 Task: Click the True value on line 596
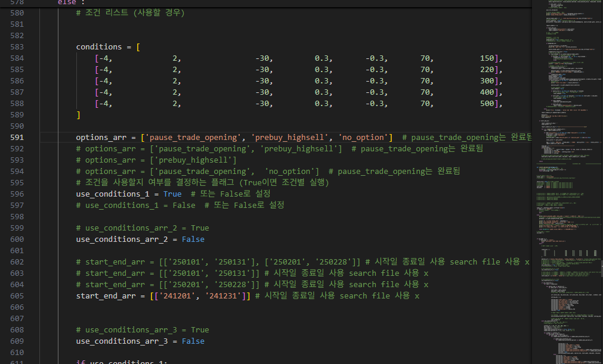coord(172,194)
